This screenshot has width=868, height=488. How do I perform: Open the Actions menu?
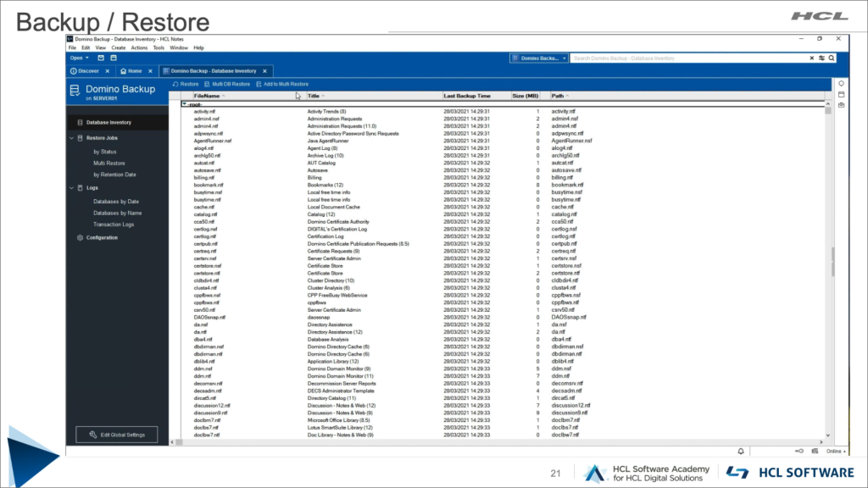140,47
